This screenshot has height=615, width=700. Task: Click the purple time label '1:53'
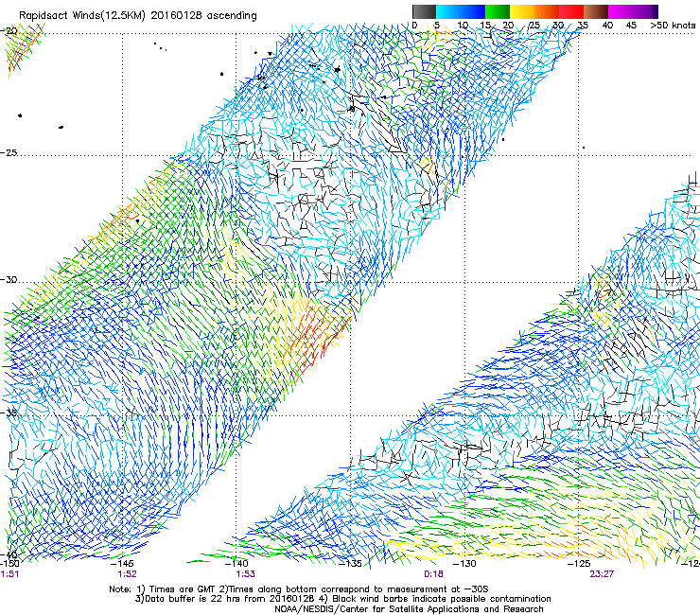click(246, 574)
